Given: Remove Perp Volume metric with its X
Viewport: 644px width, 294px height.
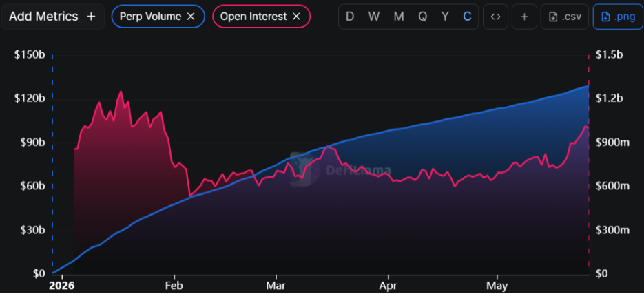Looking at the screenshot, I should [x=191, y=17].
